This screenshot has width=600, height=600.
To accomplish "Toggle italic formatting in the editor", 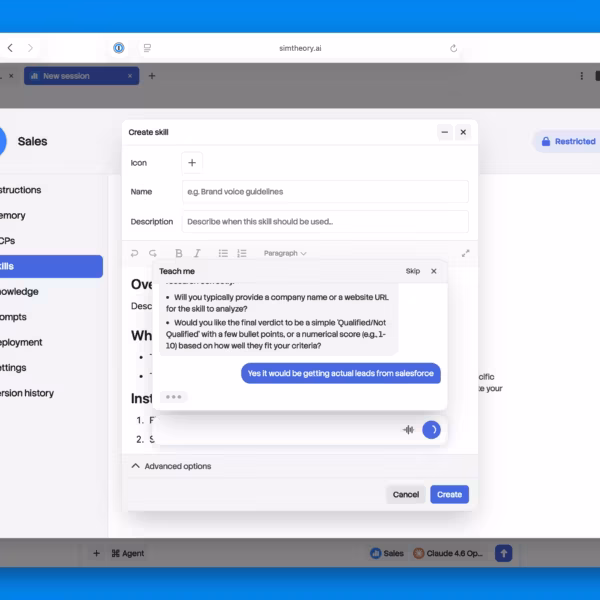I will [197, 254].
